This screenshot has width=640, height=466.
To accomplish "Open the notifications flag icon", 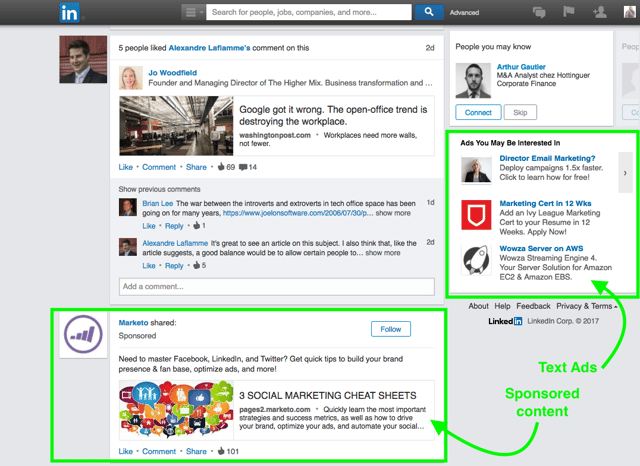I will coord(569,11).
